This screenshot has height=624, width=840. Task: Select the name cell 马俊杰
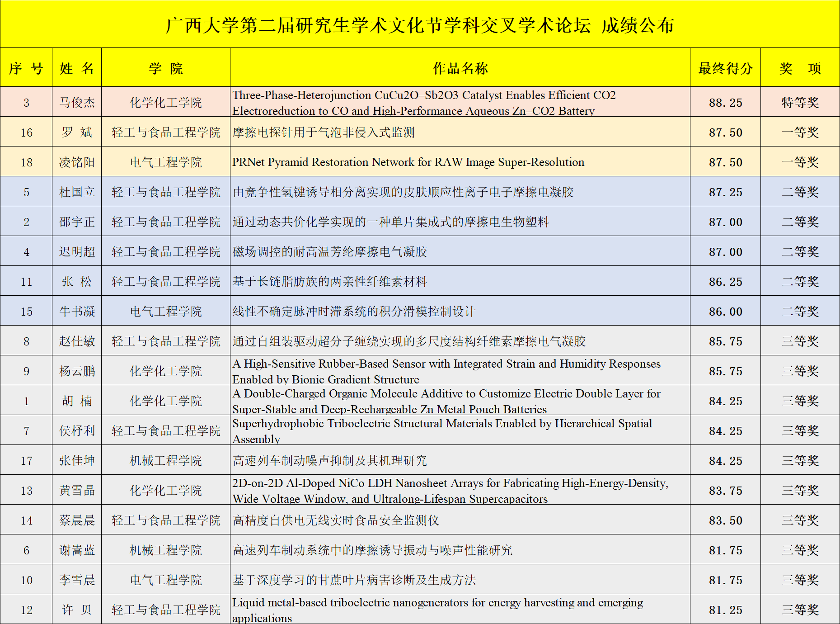77,103
